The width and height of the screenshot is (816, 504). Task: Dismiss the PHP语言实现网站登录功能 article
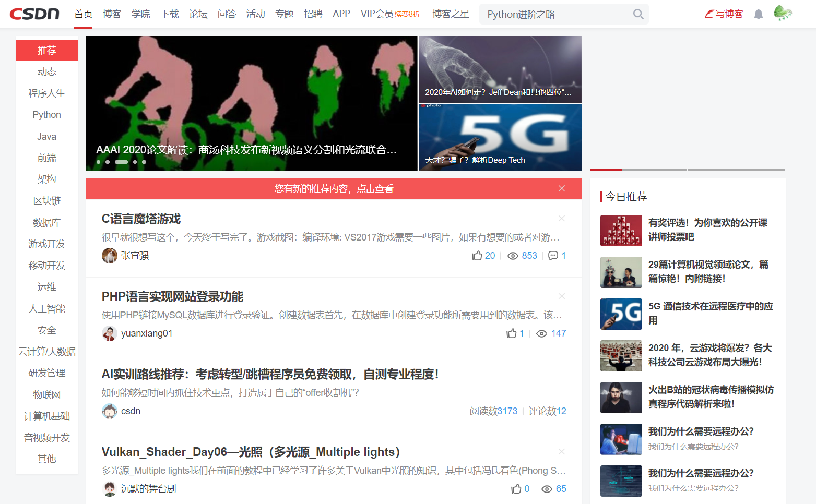pos(562,296)
